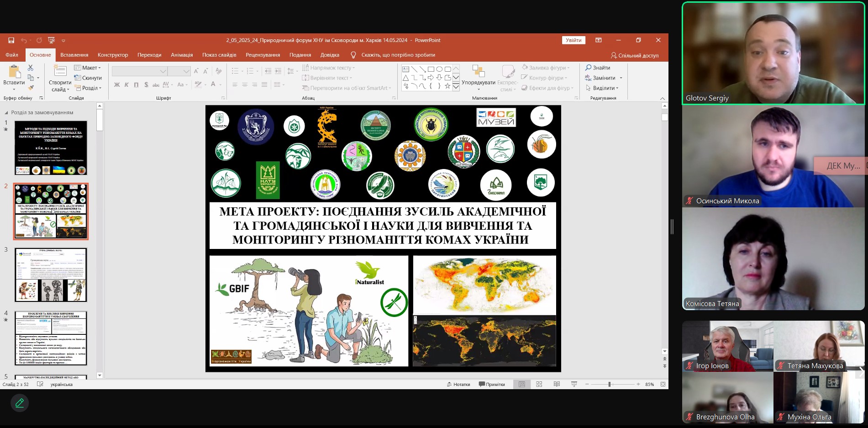
Task: Collapse the ribbon with the chevron
Action: tap(663, 98)
